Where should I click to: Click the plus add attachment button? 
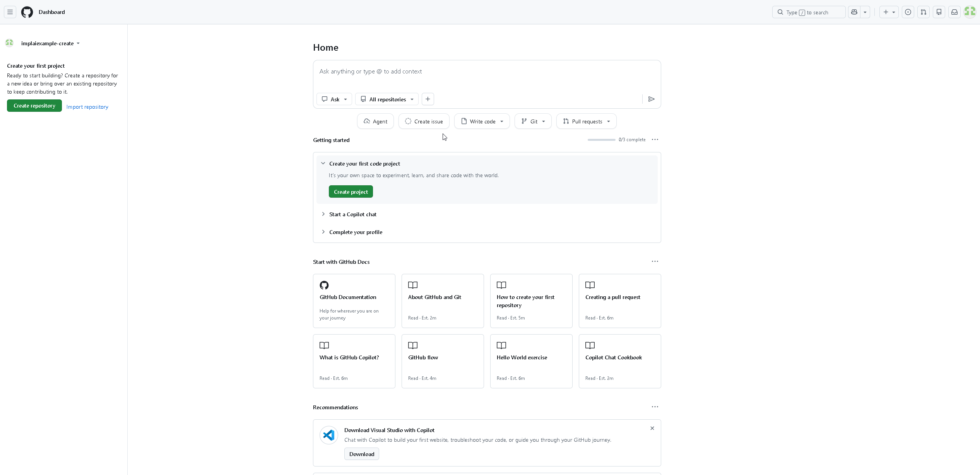tap(428, 99)
